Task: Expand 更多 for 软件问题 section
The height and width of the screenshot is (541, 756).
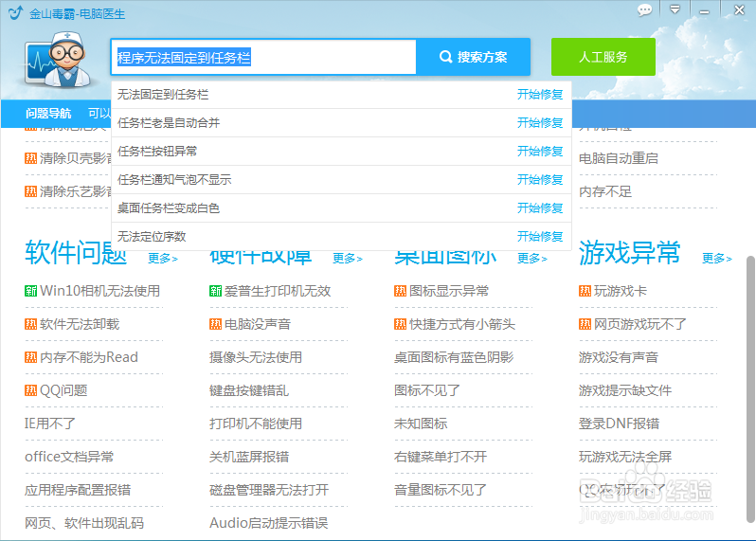Action: [163, 259]
